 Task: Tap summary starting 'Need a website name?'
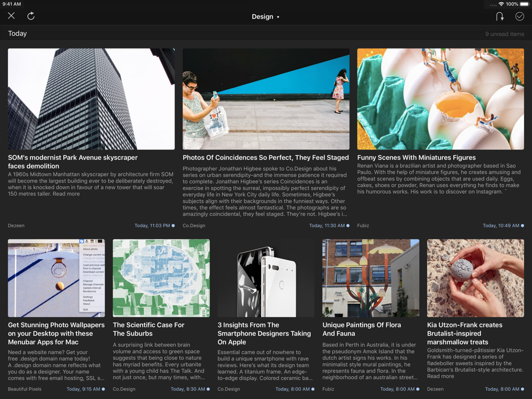coord(56,365)
